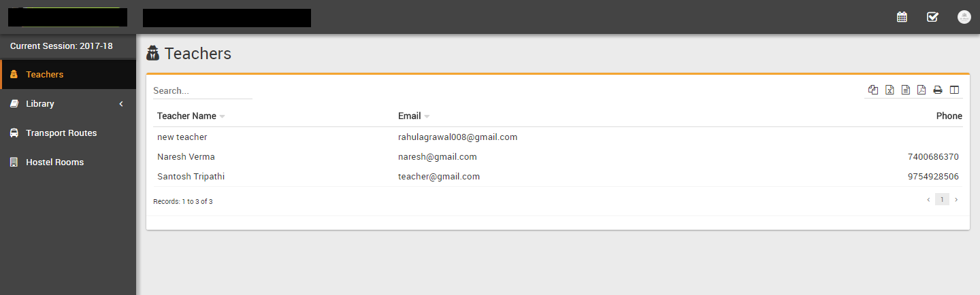980x295 pixels.
Task: Open the calendar icon in header
Action: 902,17
